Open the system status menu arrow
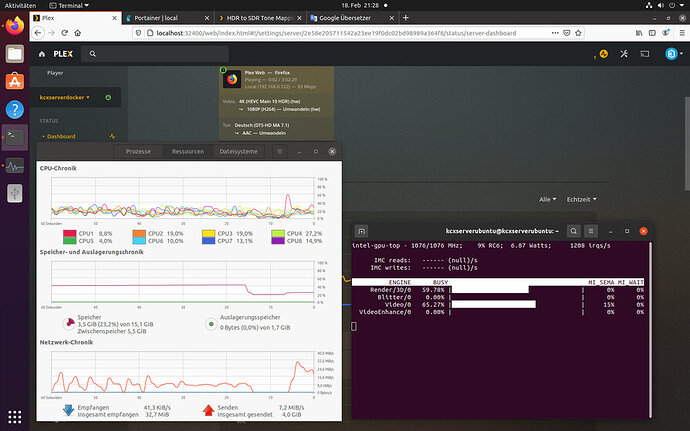 pos(683,5)
